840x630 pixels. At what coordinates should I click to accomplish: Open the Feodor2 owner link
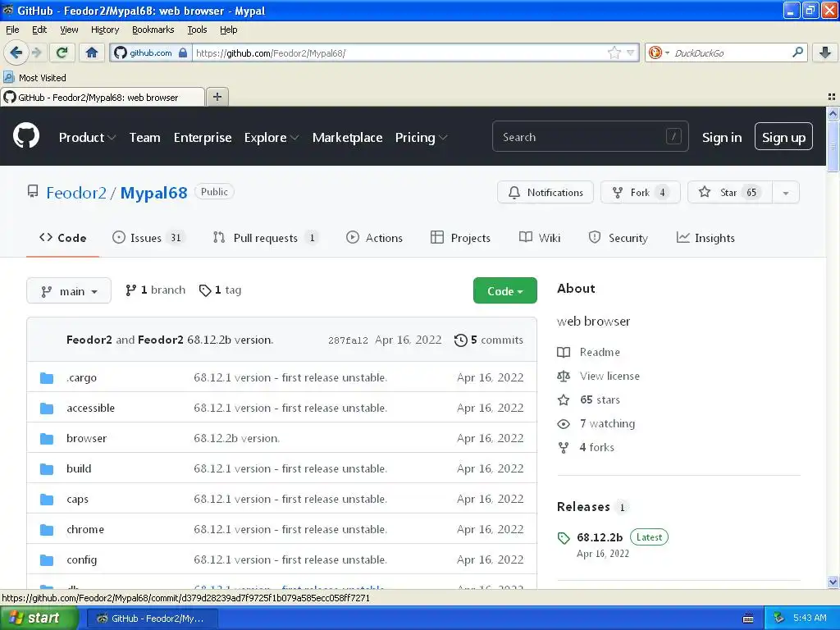76,193
